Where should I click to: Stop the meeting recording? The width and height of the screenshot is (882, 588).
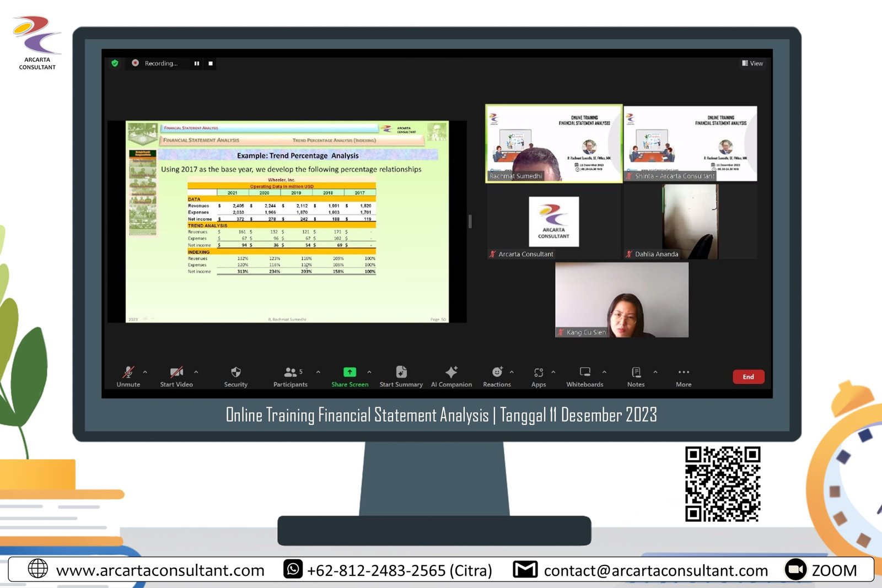(211, 63)
